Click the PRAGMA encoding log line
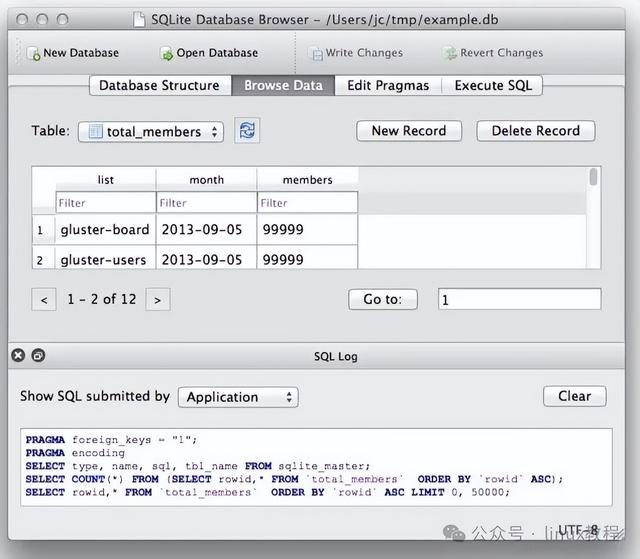The image size is (640, 559). tap(75, 453)
